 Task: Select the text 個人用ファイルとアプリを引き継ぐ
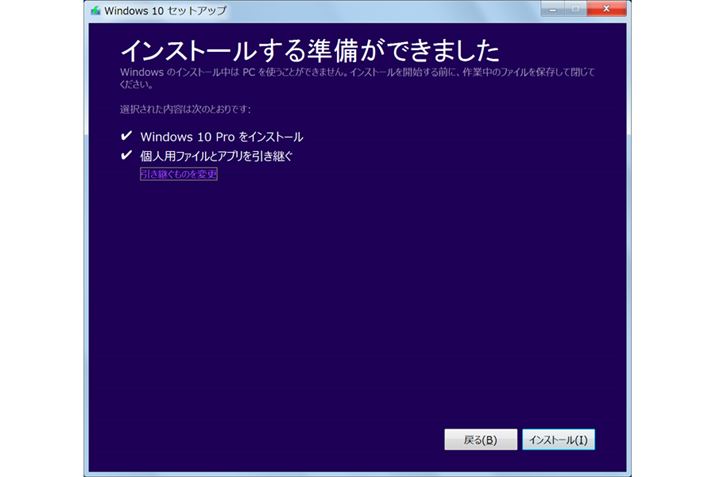pos(216,156)
